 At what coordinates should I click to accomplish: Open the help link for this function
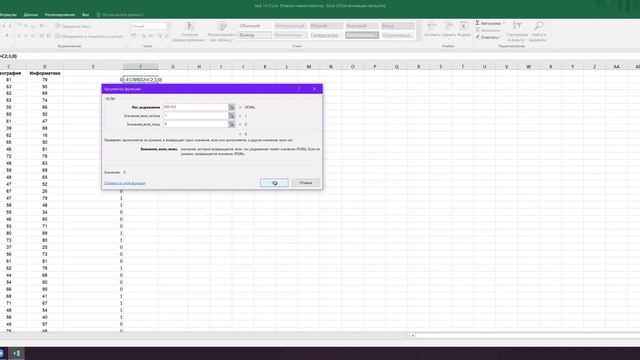point(124,183)
